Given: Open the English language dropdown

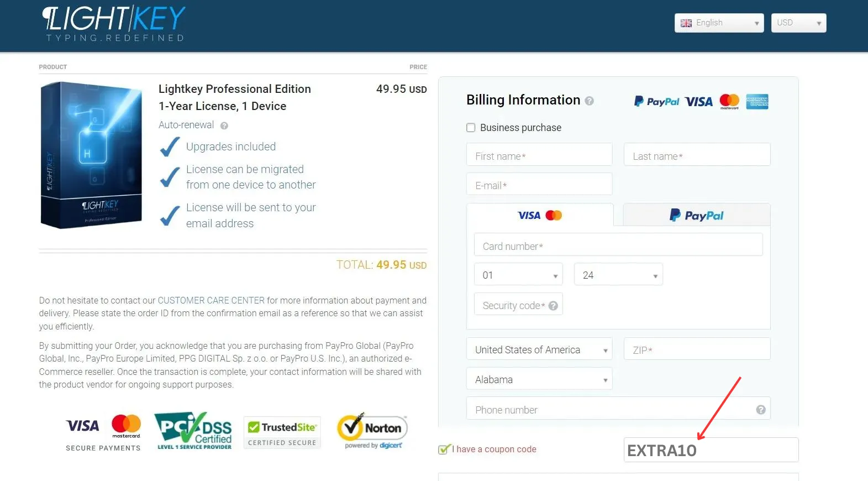Looking at the screenshot, I should (719, 23).
